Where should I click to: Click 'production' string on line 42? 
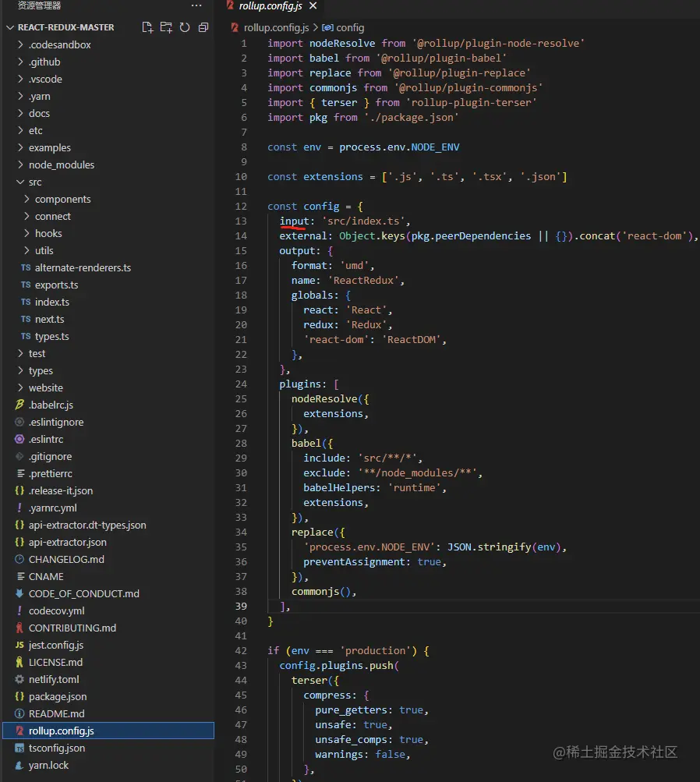click(x=378, y=651)
